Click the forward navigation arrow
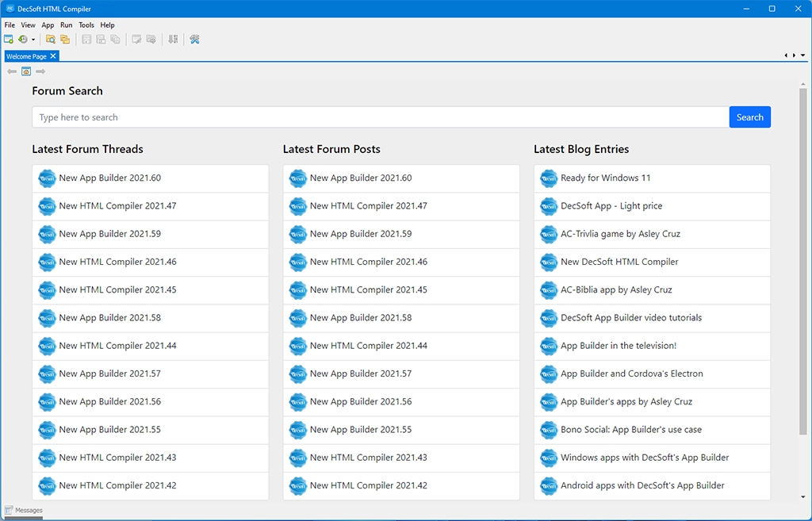 (40, 71)
